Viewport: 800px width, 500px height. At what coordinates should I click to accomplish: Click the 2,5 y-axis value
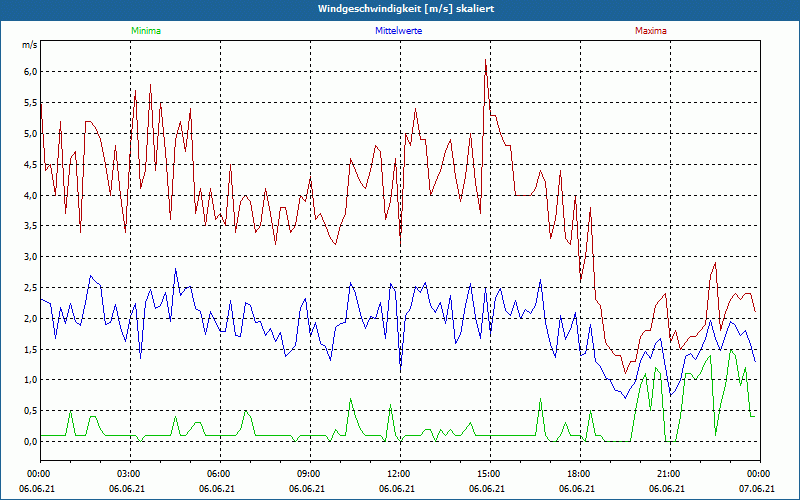[31, 287]
